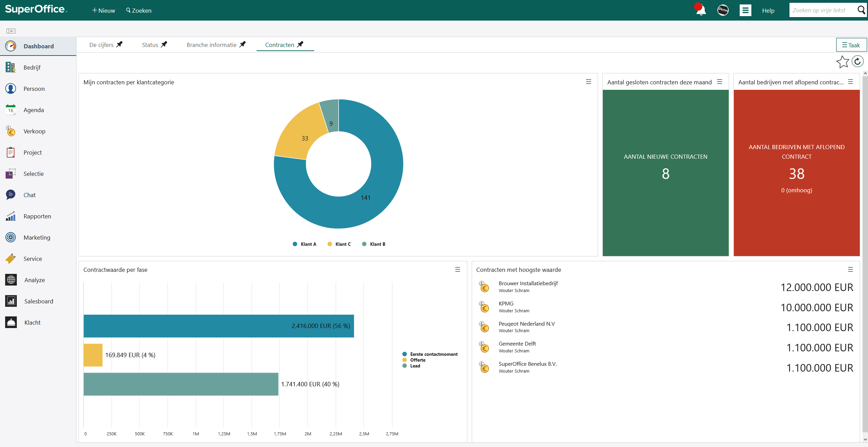This screenshot has width=868, height=447.
Task: Open the user profile avatar
Action: (x=723, y=10)
